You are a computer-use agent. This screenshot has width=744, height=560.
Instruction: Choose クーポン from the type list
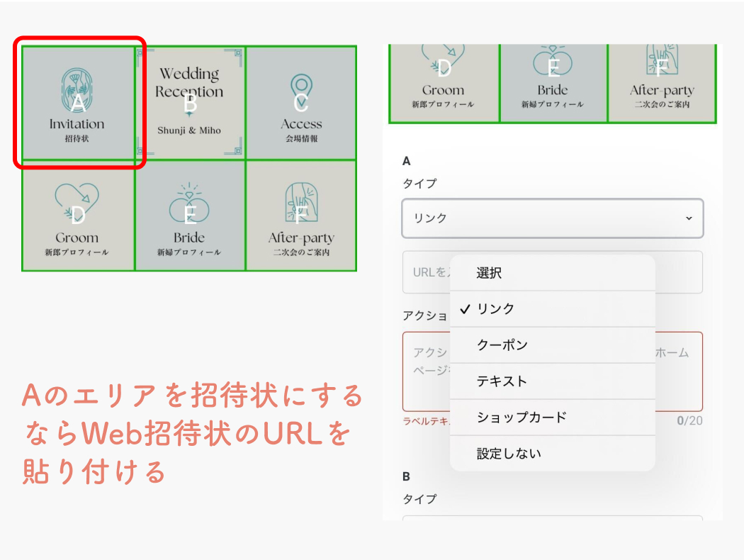coord(502,345)
